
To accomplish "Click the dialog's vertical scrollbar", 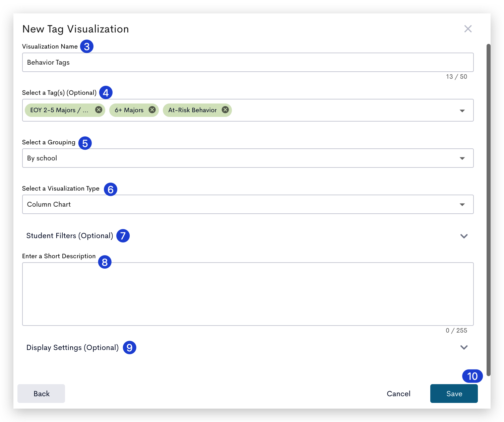I will point(489,210).
